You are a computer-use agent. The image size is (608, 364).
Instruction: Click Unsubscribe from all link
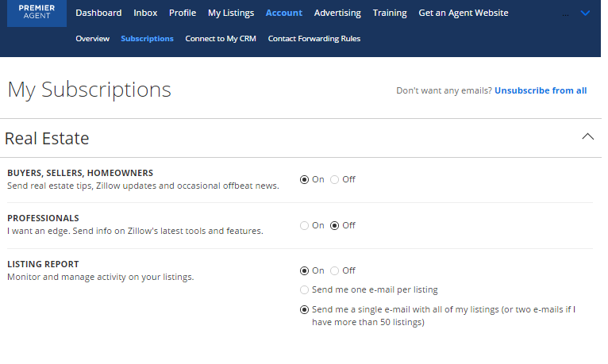541,90
